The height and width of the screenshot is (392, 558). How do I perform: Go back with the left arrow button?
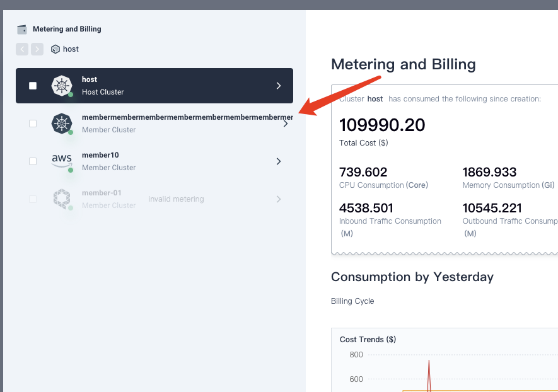click(x=22, y=49)
